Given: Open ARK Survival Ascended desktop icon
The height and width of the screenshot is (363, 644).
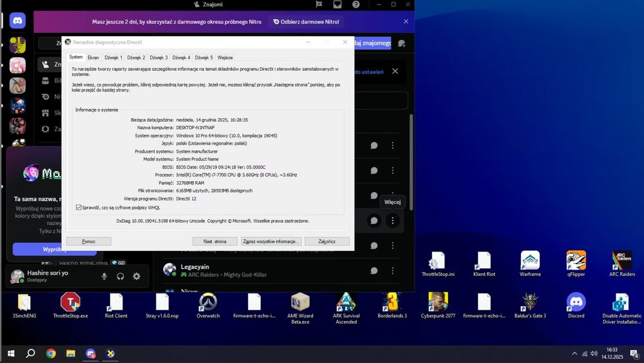Looking at the screenshot, I should [346, 308].
